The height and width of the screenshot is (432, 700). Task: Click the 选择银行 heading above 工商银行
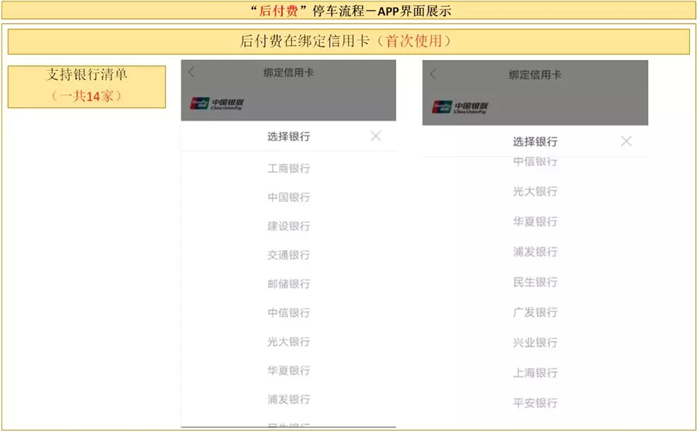(288, 137)
